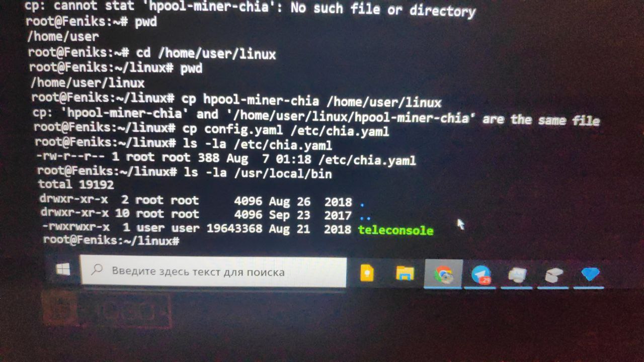
Task: Open File Explorer from the taskbar
Action: (405, 273)
